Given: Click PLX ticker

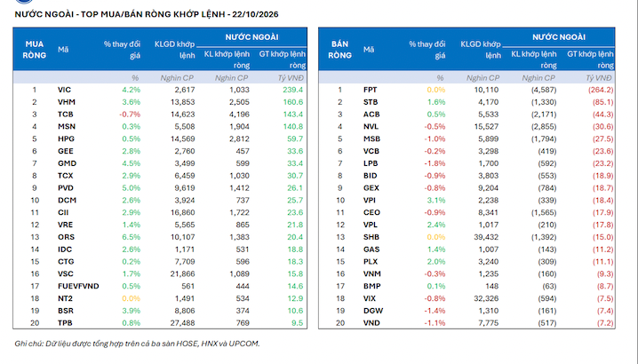Looking at the screenshot, I should (x=371, y=262).
